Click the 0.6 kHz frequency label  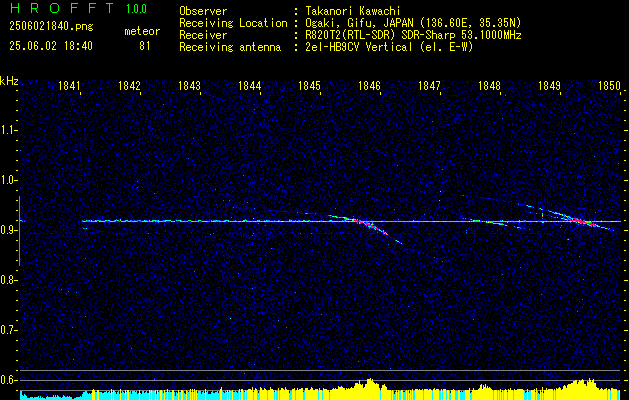(x=8, y=380)
